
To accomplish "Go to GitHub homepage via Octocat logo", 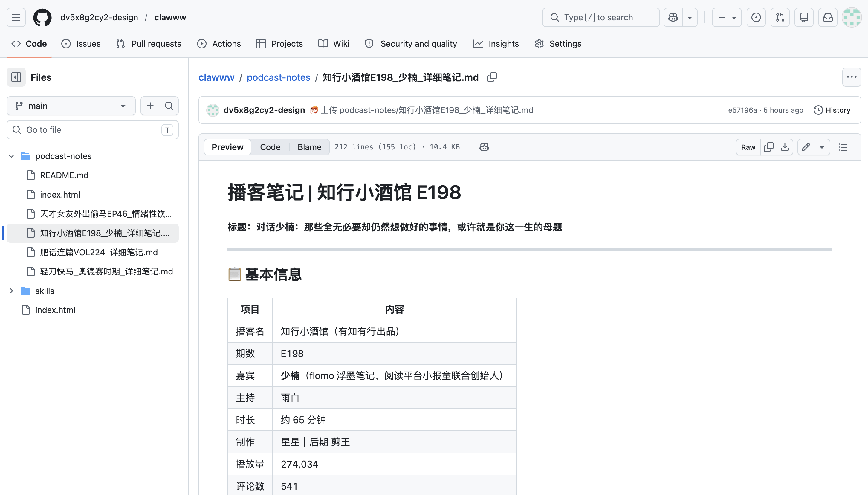I will (x=42, y=17).
